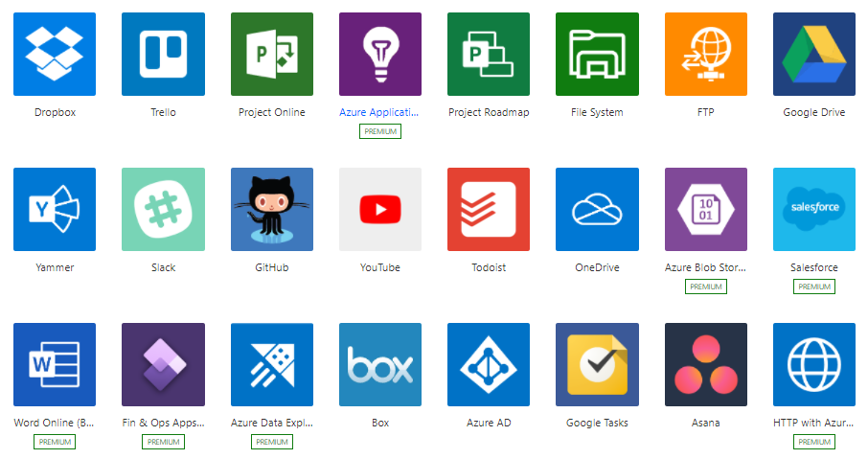Select the Salesforce cloud icon
This screenshot has width=868, height=459.
pyautogui.click(x=814, y=209)
